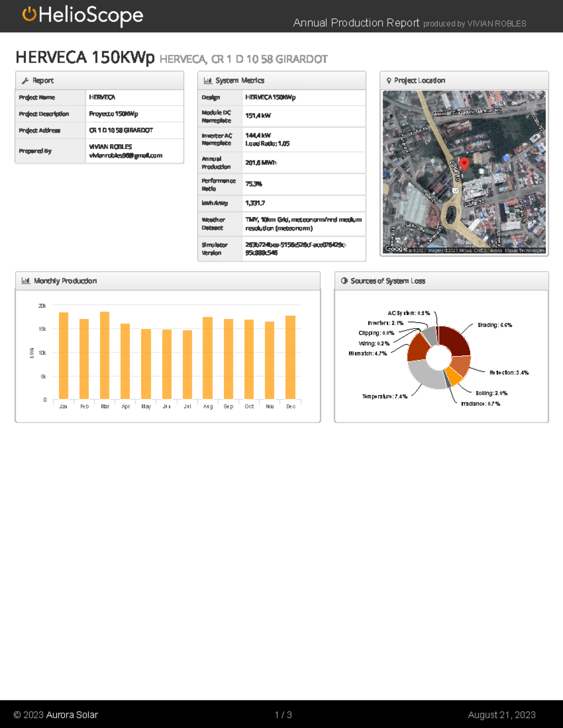Click the bar chart icon beside System Metrics
The image size is (563, 728).
pos(208,81)
